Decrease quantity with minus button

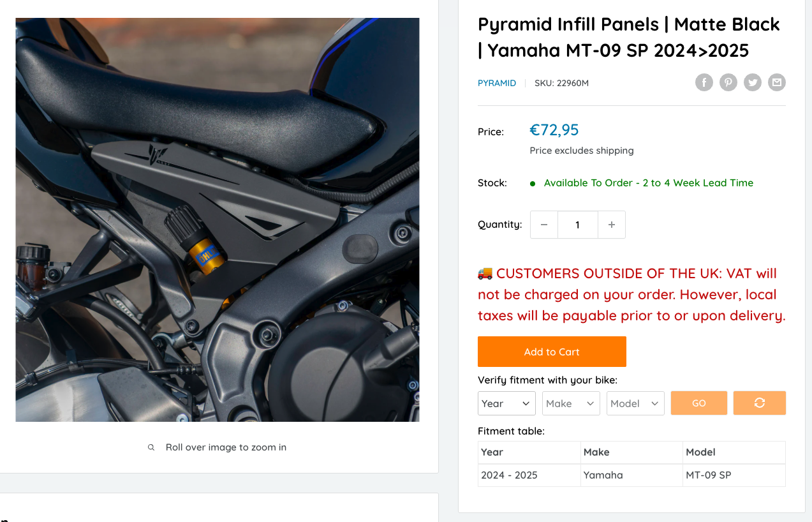(544, 225)
